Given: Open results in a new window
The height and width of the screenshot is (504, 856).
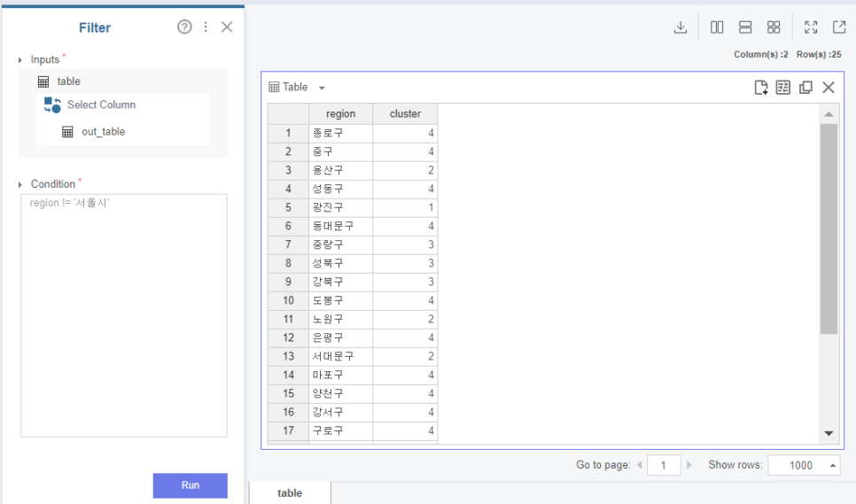Looking at the screenshot, I should 839,27.
